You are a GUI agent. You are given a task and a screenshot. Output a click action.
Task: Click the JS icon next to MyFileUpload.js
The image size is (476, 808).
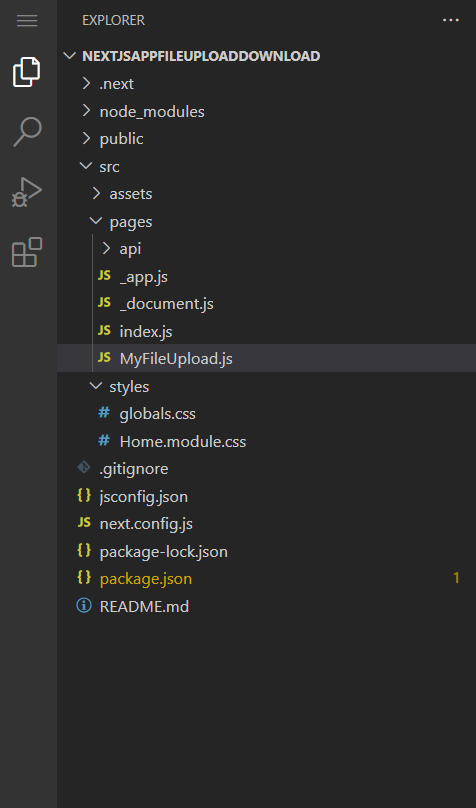(105, 358)
